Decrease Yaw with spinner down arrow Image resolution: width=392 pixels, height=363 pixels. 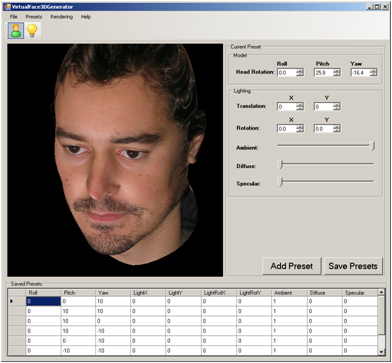373,74
